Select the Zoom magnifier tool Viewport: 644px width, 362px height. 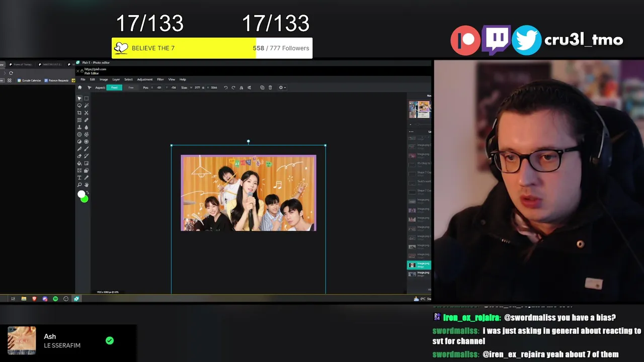79,185
